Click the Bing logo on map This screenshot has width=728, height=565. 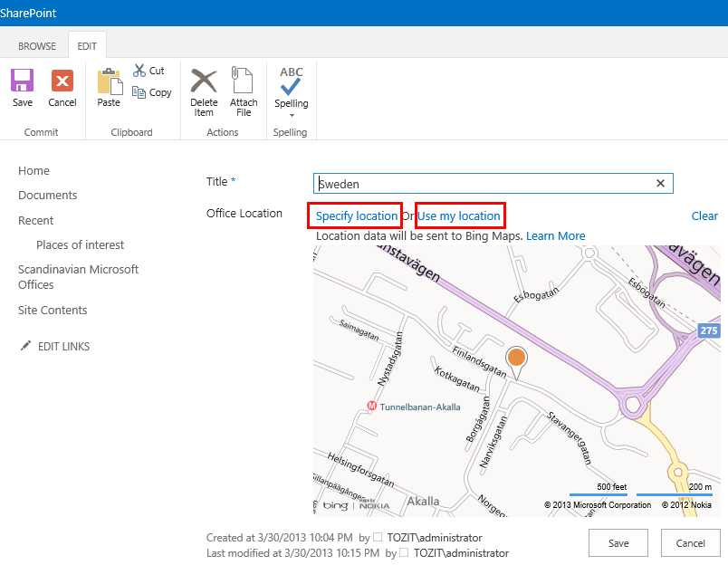[x=335, y=505]
